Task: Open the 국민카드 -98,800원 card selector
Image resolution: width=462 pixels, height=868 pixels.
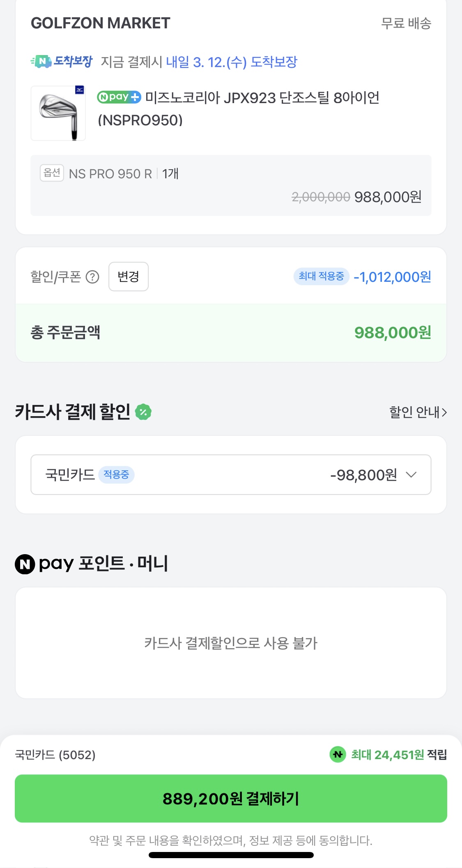Action: [x=230, y=475]
